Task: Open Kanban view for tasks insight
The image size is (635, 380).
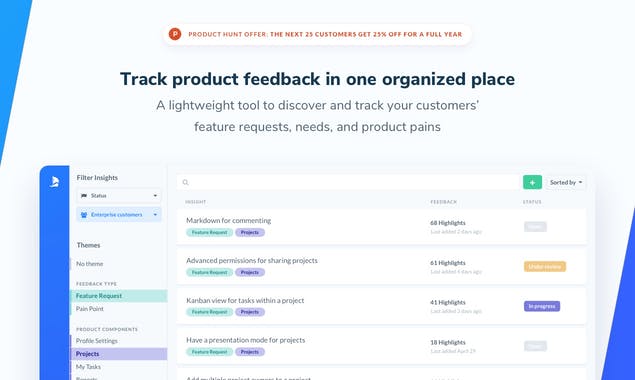Action: [381, 306]
